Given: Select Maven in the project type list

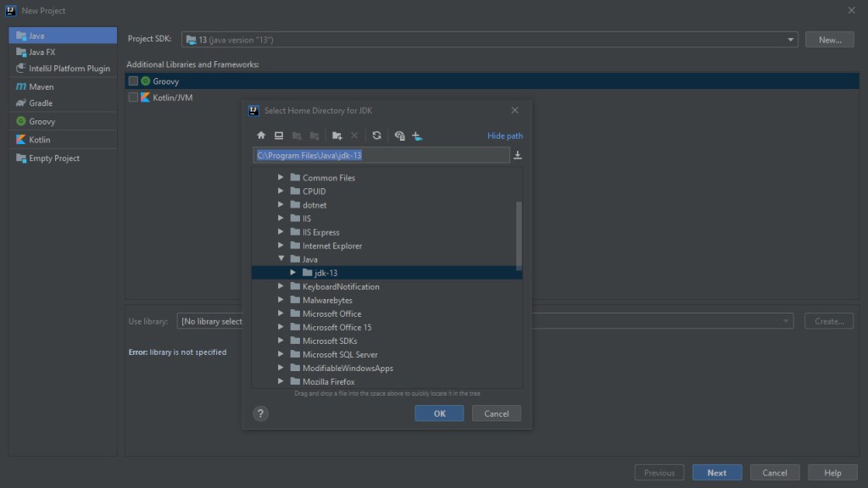Looking at the screenshot, I should click(41, 86).
